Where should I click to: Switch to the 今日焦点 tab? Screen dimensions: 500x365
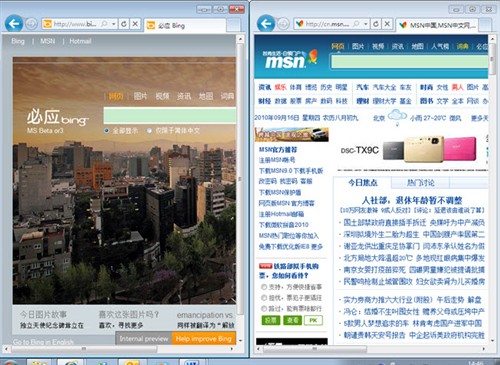362,183
